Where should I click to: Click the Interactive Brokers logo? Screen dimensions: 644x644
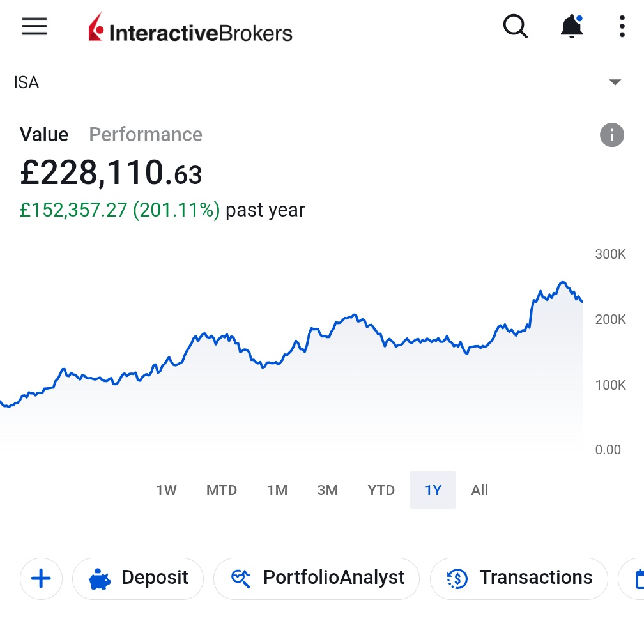point(190,27)
